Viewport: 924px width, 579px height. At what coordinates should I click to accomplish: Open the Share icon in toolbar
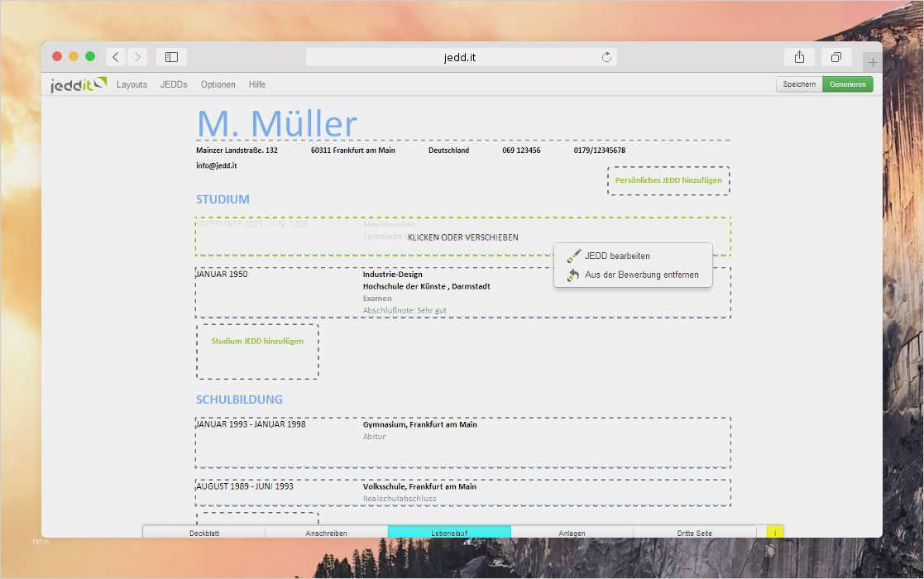799,57
